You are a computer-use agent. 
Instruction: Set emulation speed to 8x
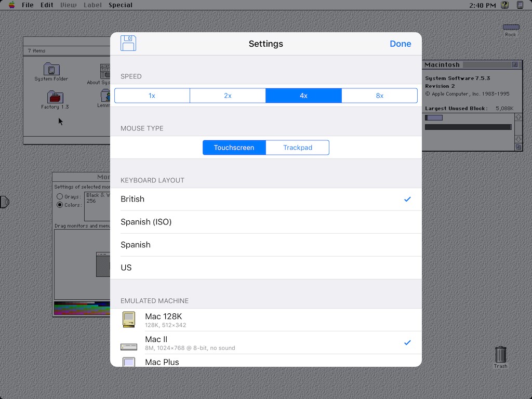tap(379, 96)
